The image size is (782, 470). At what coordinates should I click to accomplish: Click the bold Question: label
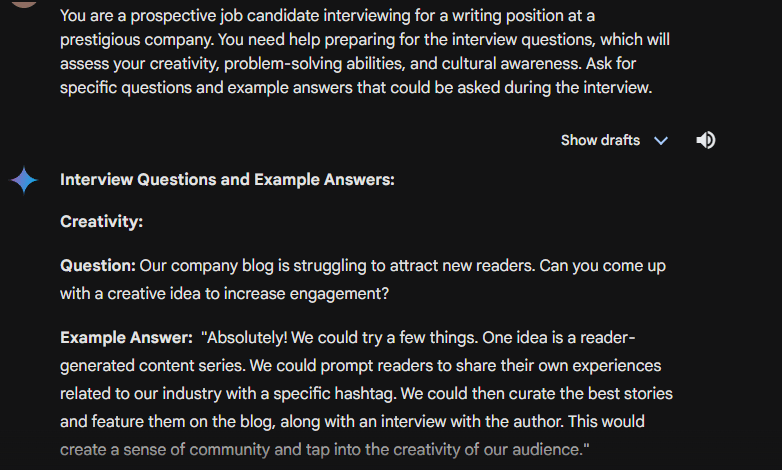(x=97, y=266)
